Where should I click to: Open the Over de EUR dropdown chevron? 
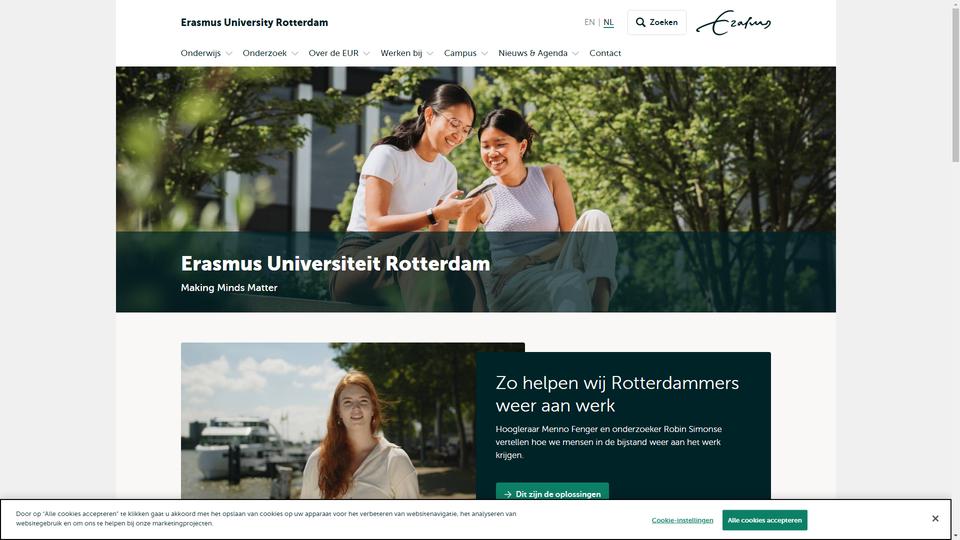coord(367,53)
